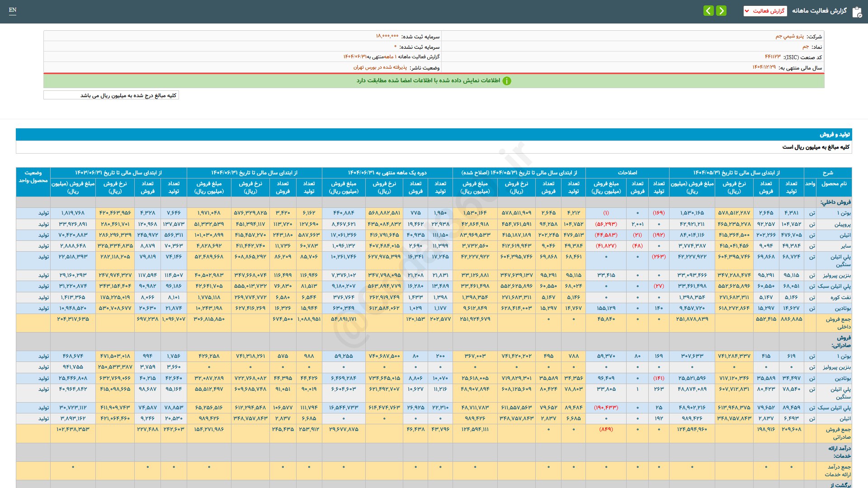Click the green info icon in banner
The height and width of the screenshot is (488, 868).
coord(507,81)
